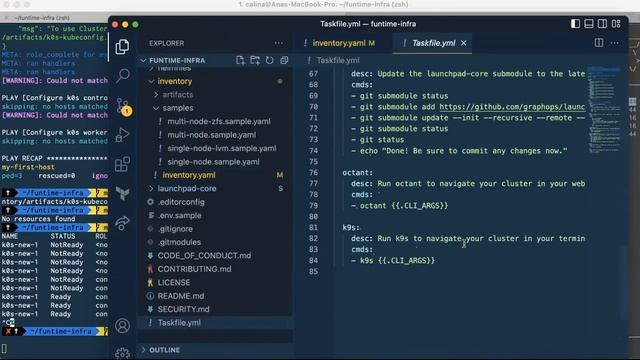This screenshot has height=360, width=640.
Task: Open the Search view in activity bar
Action: [x=122, y=76]
